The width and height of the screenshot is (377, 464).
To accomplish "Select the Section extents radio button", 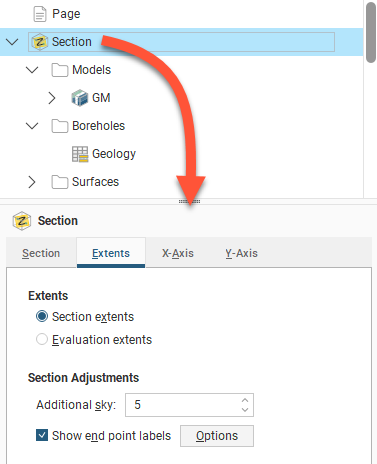I will (42, 316).
